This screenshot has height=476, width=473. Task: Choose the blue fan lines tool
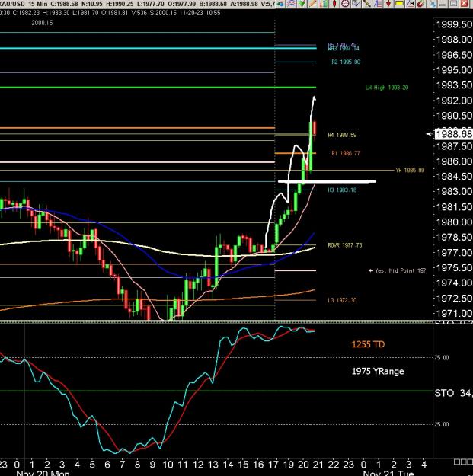[x=378, y=4]
